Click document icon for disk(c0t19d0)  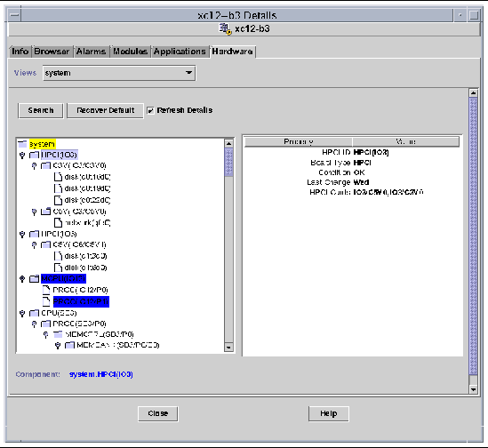(58, 188)
